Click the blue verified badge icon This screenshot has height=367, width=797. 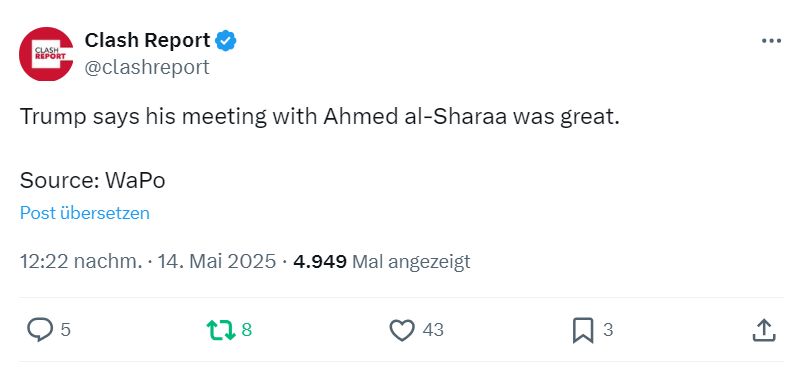point(226,41)
